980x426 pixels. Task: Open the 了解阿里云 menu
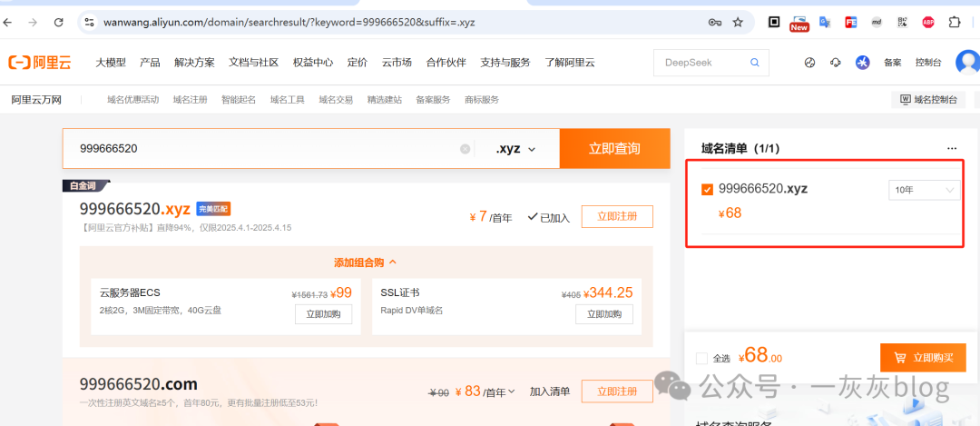coord(569,63)
